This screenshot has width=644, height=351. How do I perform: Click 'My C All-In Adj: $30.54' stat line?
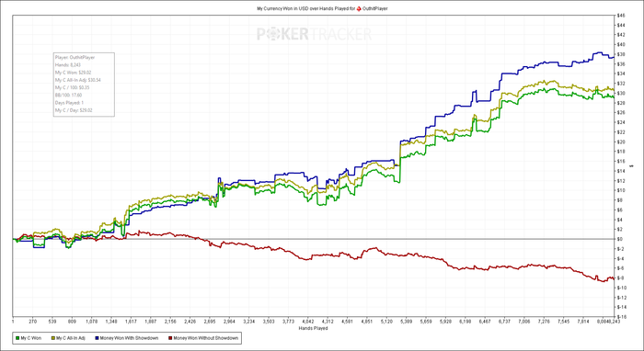tap(77, 80)
